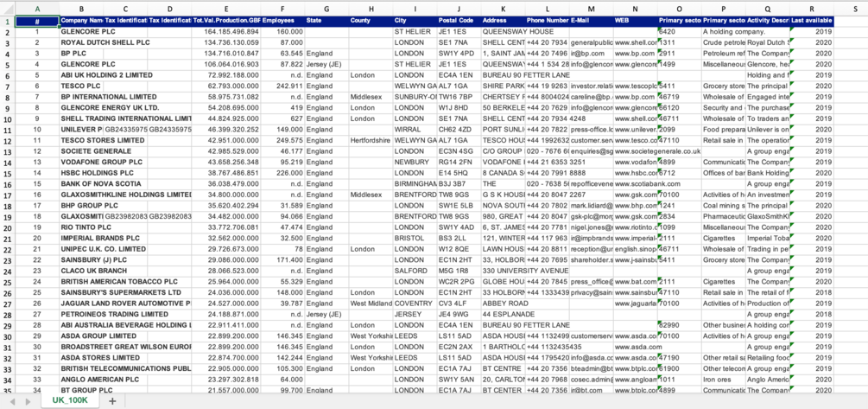Select column K header

[x=504, y=9]
